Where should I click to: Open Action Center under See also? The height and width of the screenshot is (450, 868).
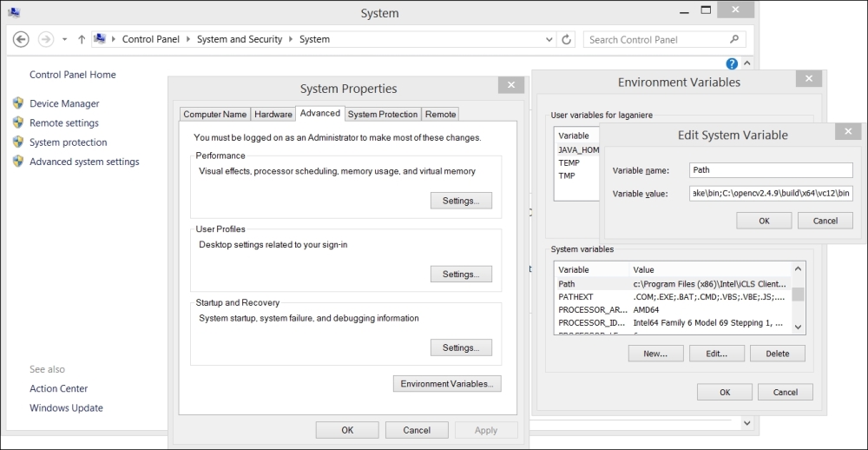[58, 388]
